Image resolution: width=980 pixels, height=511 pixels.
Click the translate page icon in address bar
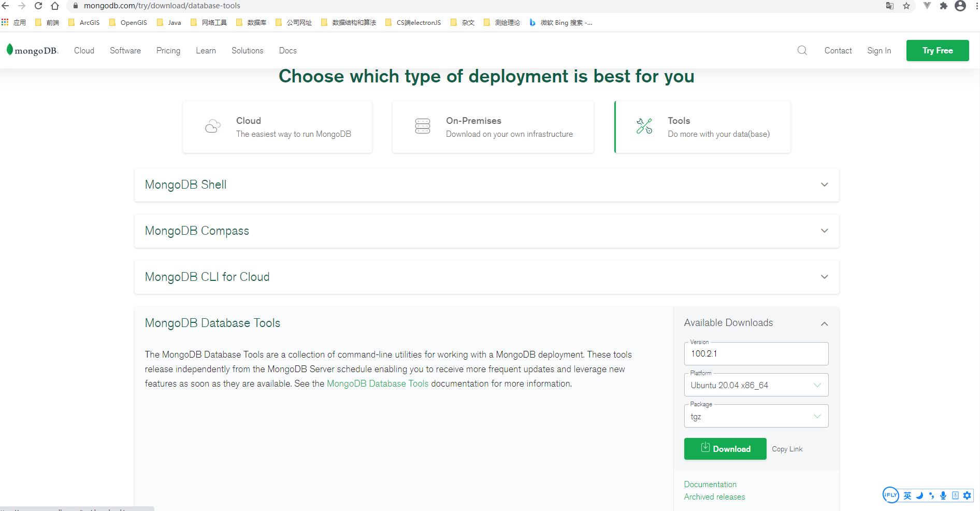(x=890, y=6)
